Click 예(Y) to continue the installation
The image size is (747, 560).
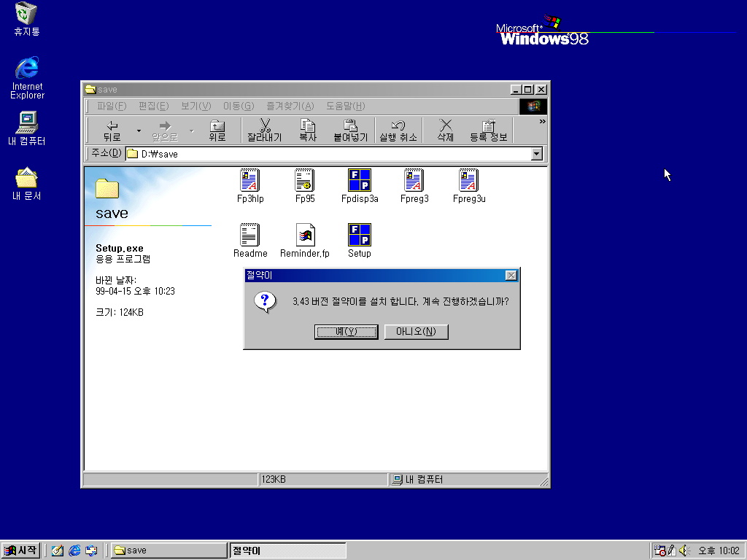(x=347, y=332)
